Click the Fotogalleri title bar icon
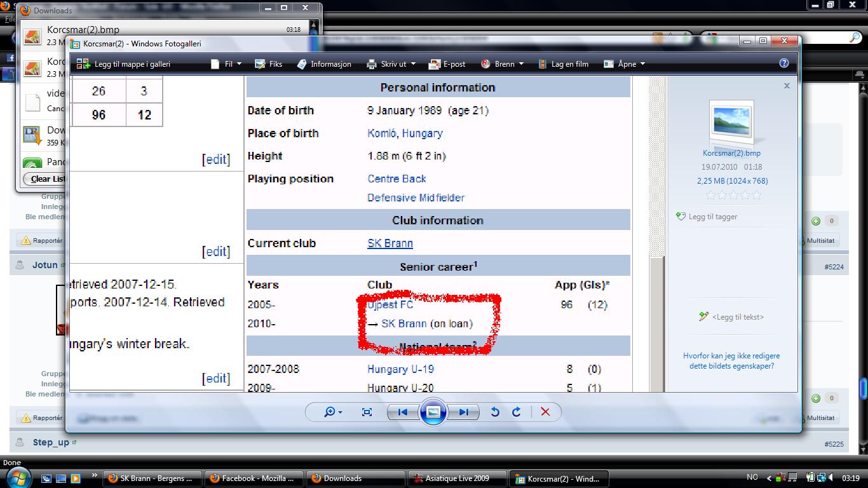868x488 pixels. click(x=75, y=44)
